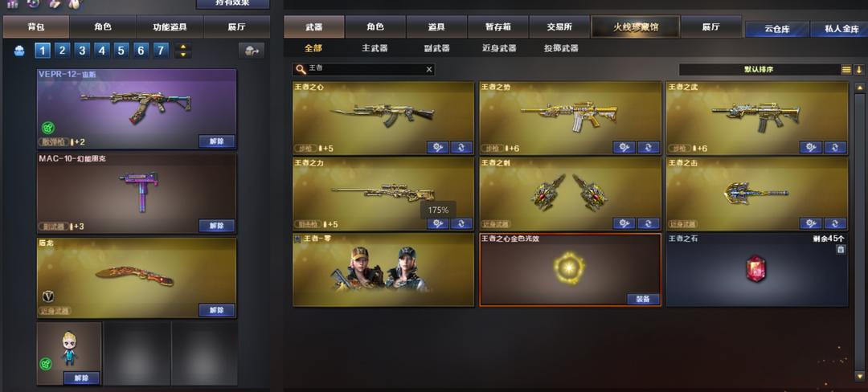Select backpack slot number 3

tap(82, 51)
